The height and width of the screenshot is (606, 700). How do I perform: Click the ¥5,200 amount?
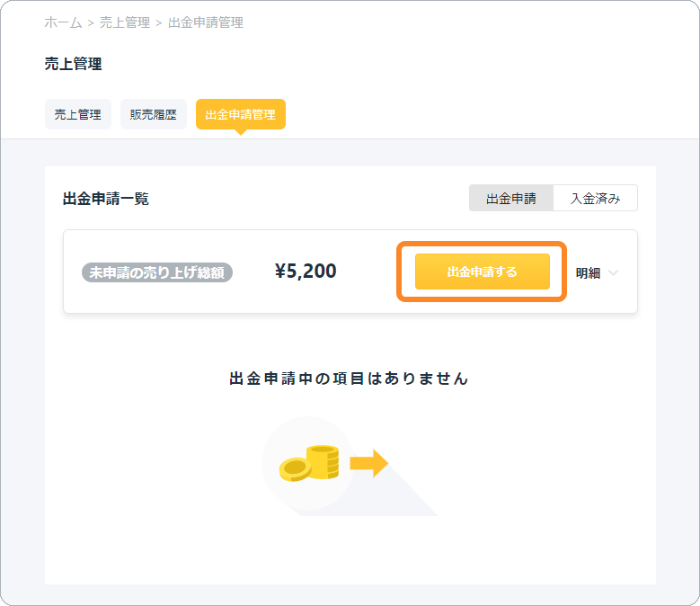(306, 271)
